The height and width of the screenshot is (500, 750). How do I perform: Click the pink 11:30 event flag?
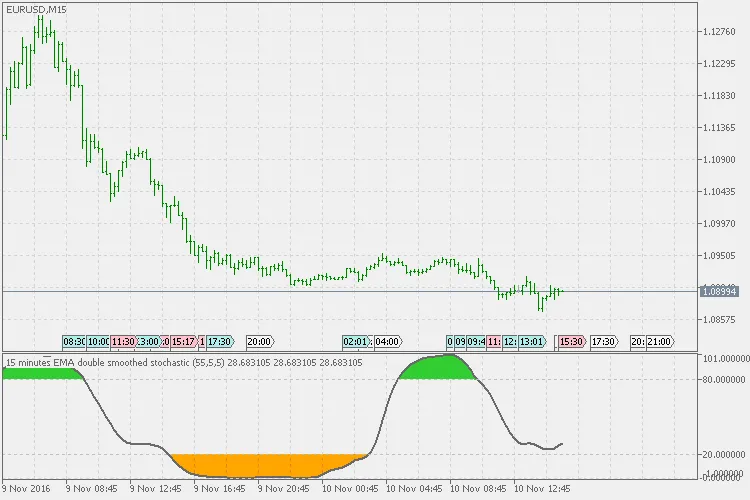pyautogui.click(x=123, y=341)
